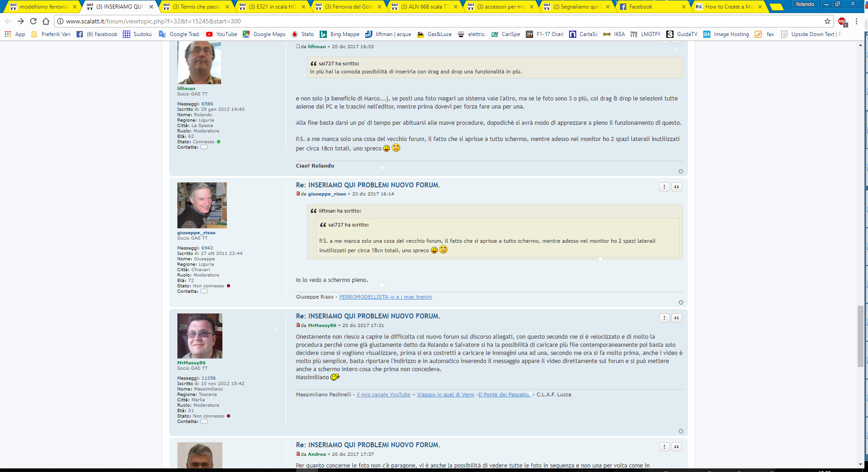Image resolution: width=868 pixels, height=472 pixels.
Task: Open the YouTube bookmark
Action: (222, 34)
